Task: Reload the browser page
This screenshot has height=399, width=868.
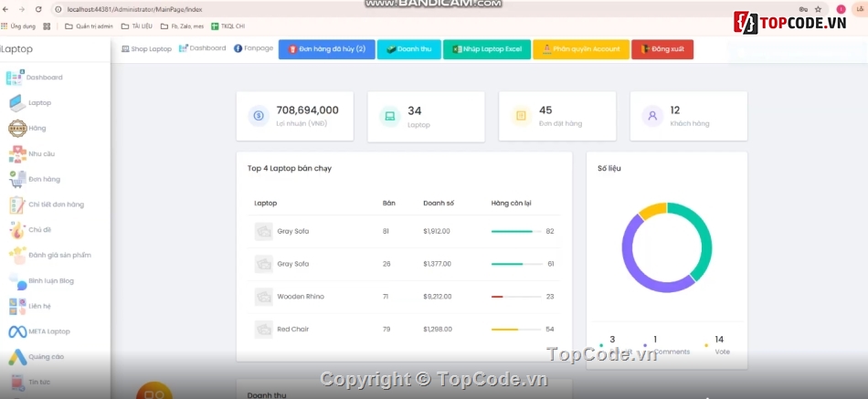Action: pyautogui.click(x=38, y=9)
